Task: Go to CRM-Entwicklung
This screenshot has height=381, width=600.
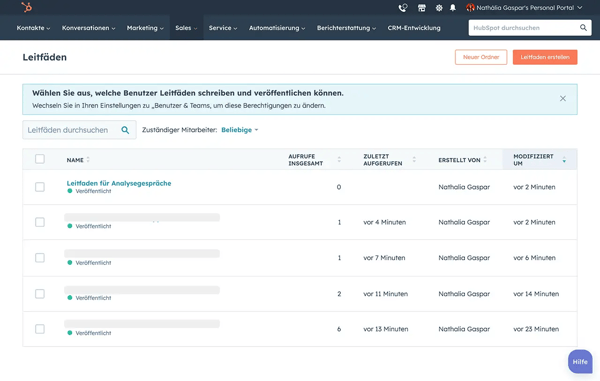Action: click(414, 28)
